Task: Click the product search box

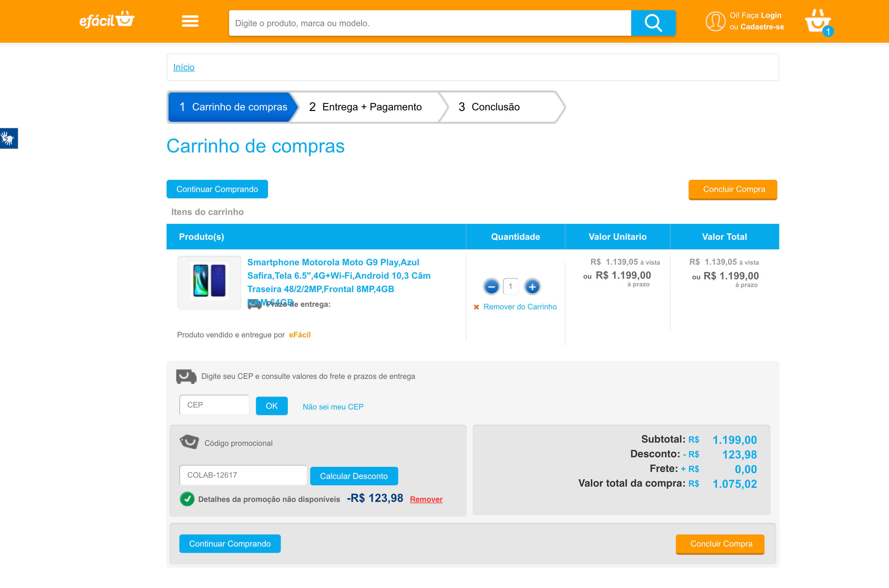Action: 430,23
